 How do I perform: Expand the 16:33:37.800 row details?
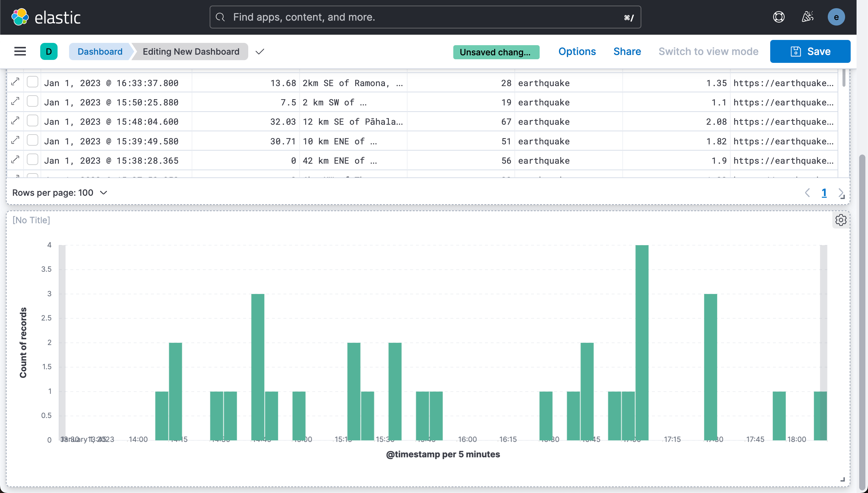coord(15,82)
